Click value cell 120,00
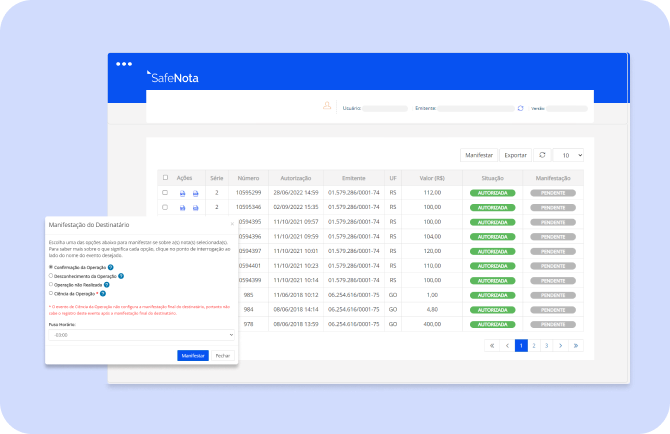Screen dimensions: 670x434 point(432,251)
